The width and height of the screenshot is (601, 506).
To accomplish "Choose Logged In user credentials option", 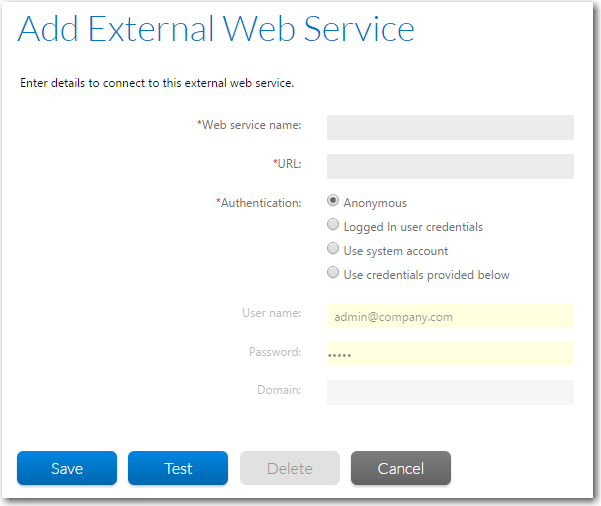I will point(333,226).
